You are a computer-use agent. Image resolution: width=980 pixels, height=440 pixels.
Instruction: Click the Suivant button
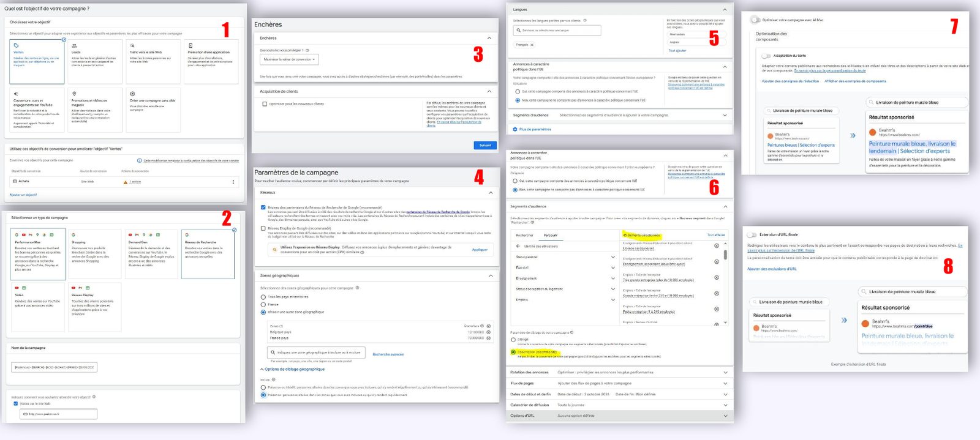(485, 145)
